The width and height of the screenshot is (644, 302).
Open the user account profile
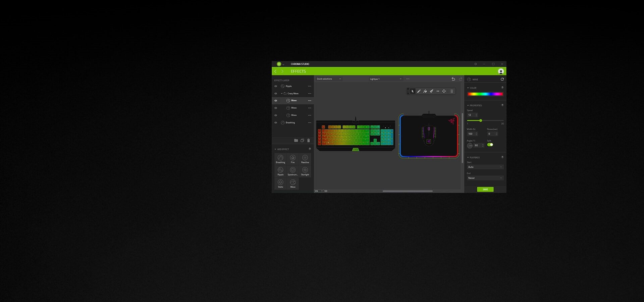tap(501, 71)
